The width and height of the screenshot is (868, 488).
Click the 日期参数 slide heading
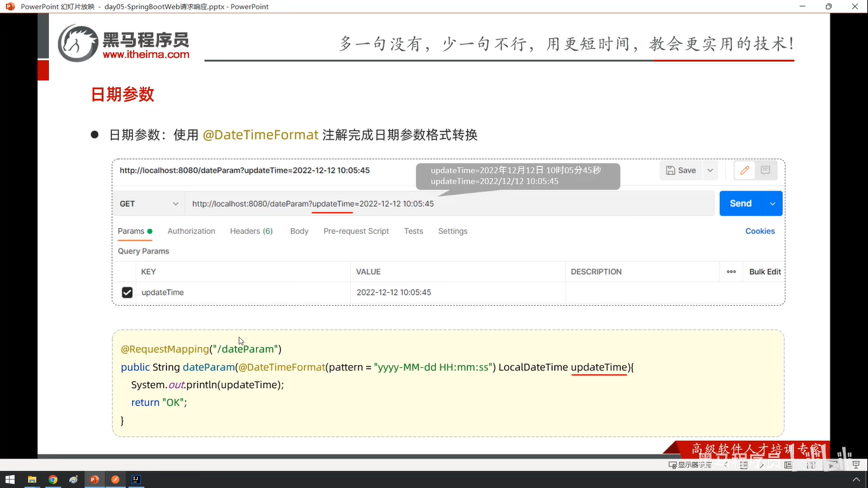pyautogui.click(x=123, y=95)
